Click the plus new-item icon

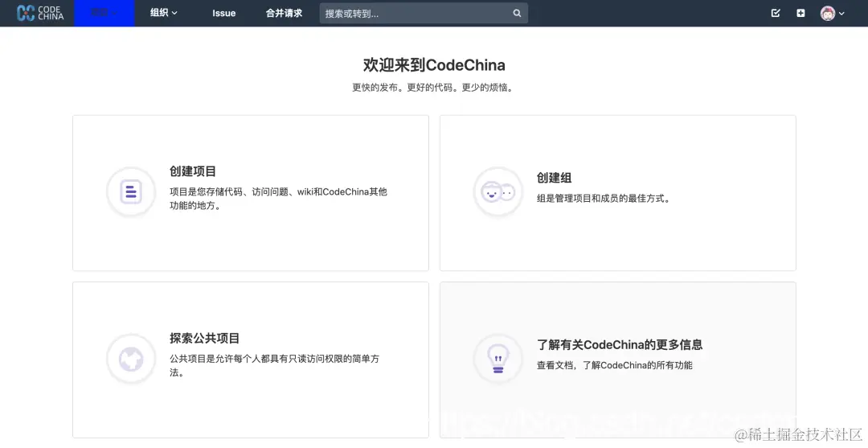800,13
